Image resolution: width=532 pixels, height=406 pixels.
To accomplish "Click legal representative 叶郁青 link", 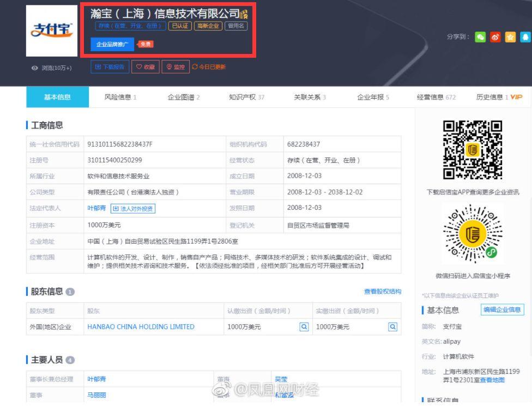I will [96, 208].
